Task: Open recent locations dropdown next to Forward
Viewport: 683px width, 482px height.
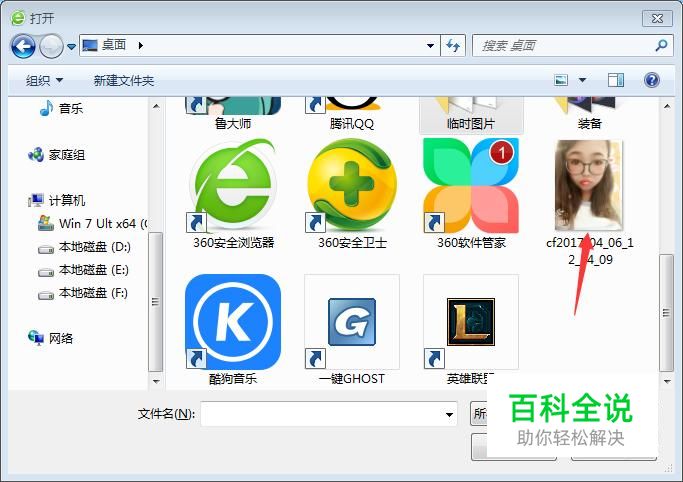Action: [x=71, y=46]
